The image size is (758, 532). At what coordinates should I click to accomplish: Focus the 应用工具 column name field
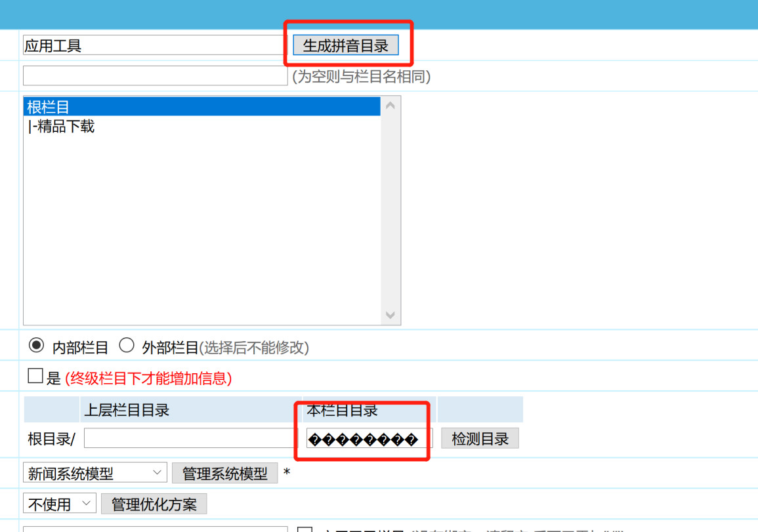pyautogui.click(x=154, y=45)
